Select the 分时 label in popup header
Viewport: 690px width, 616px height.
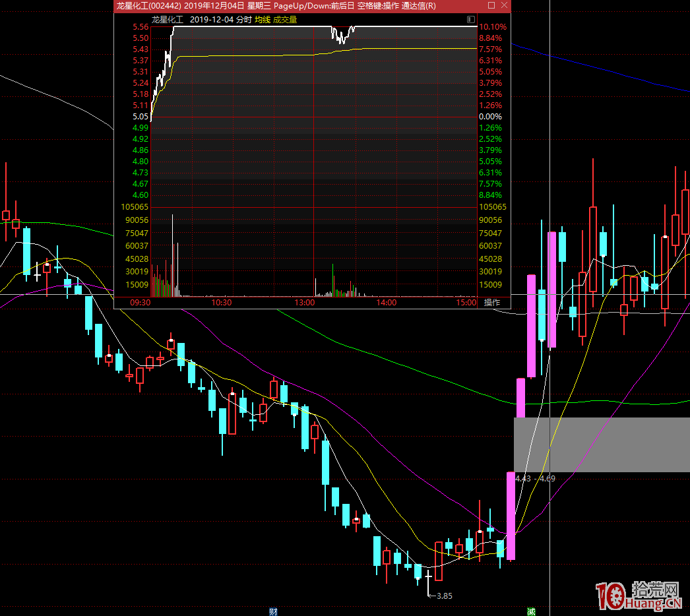244,19
